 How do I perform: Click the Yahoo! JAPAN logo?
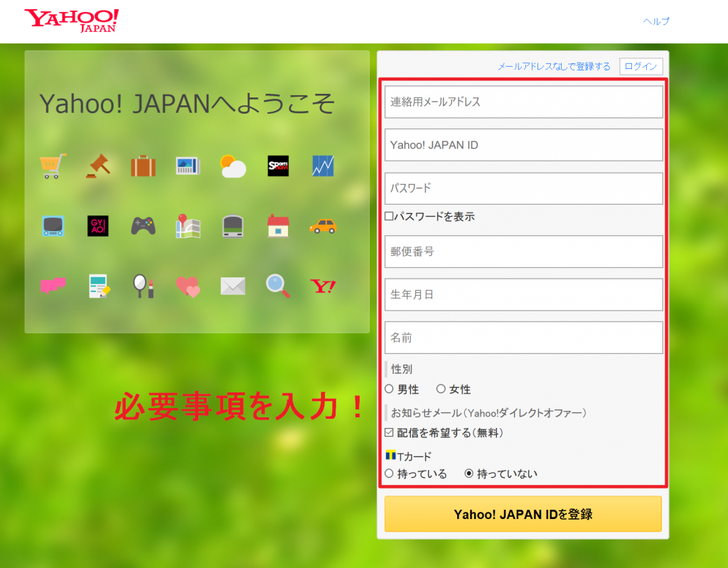[x=72, y=21]
